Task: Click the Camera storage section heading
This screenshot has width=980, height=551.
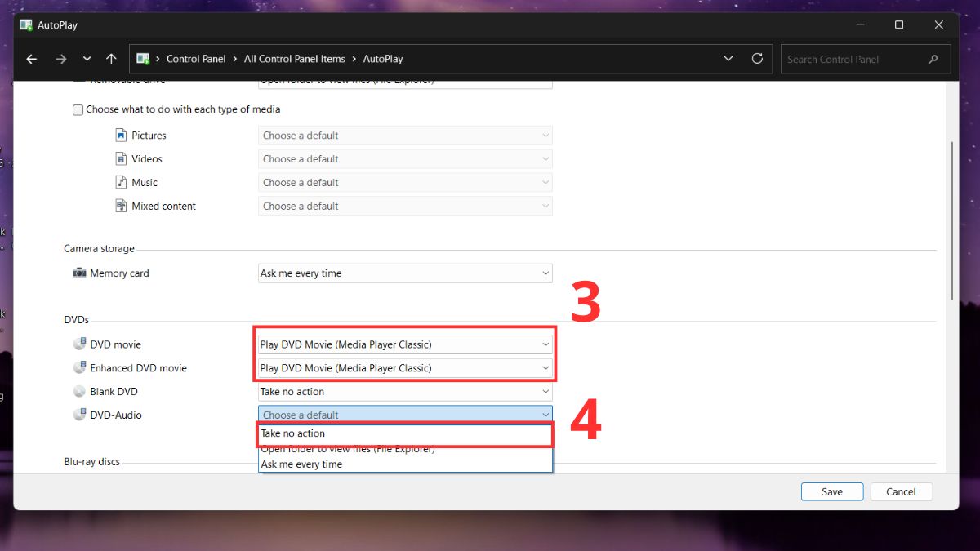Action: [x=99, y=249]
